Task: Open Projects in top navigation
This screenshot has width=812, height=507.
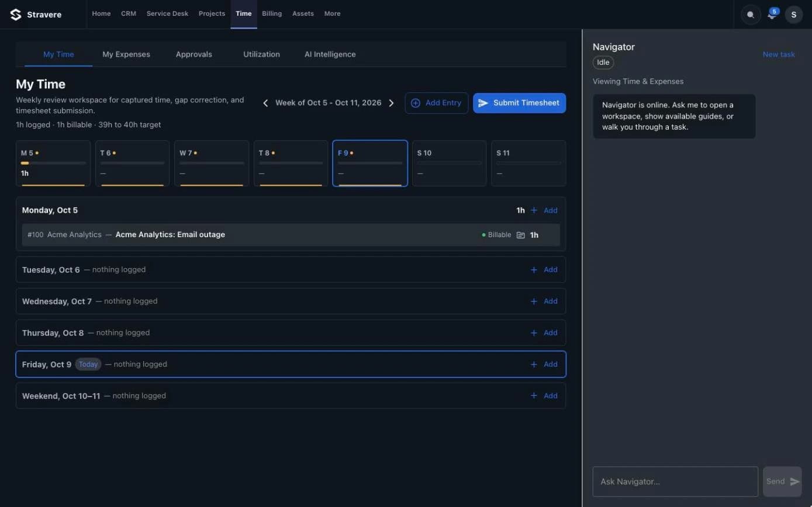Action: point(212,13)
